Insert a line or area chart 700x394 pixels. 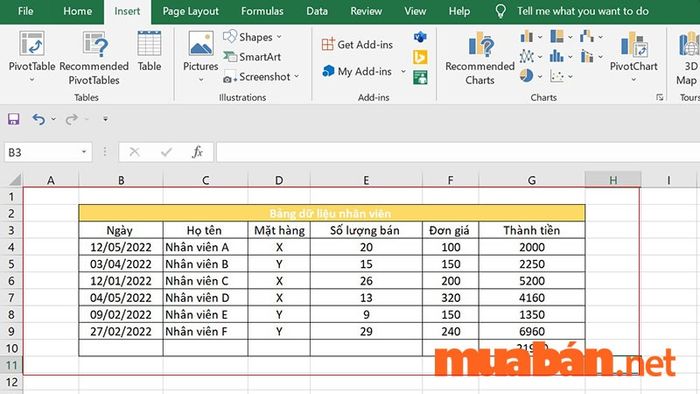[x=527, y=56]
